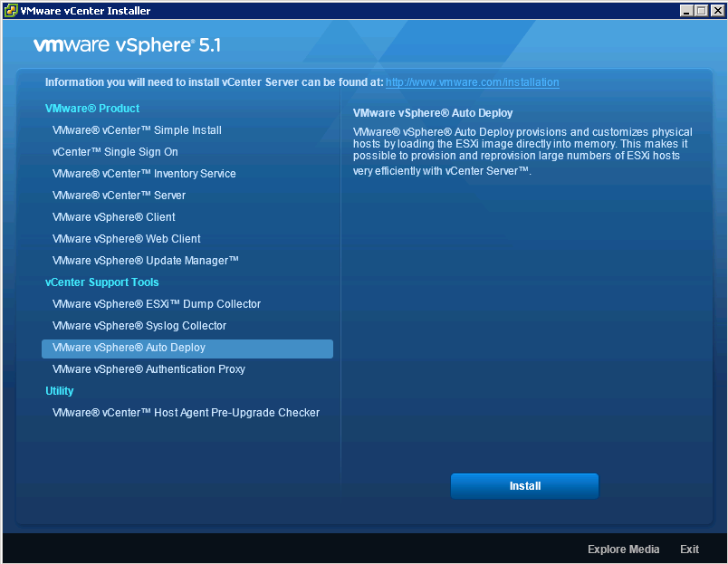Click the vCenter Support Tools heading

click(102, 282)
